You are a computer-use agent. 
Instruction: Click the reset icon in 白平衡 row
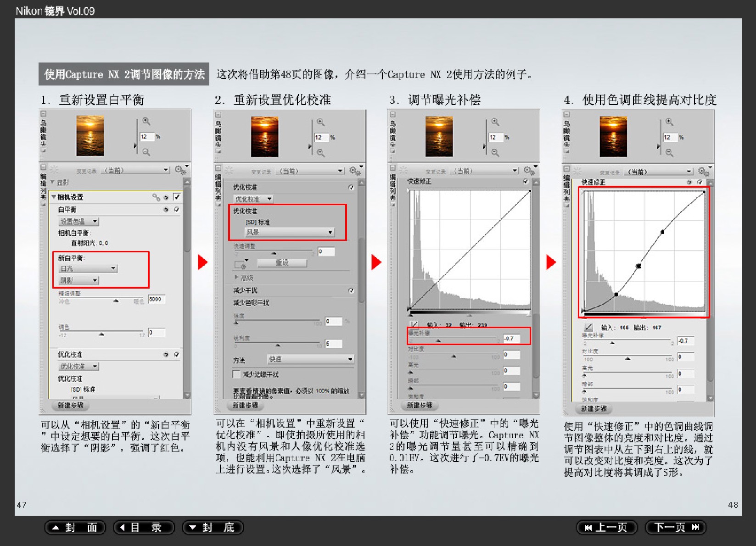[166, 210]
